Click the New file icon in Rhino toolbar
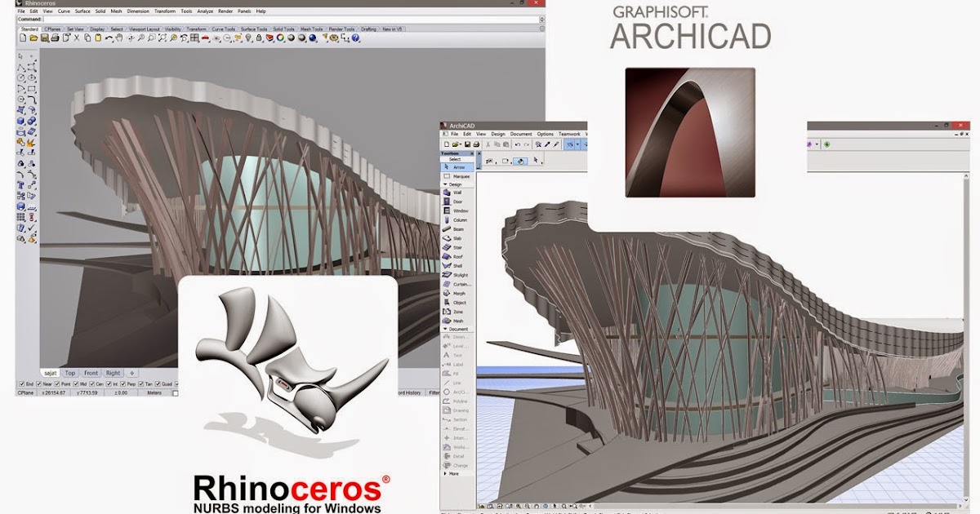The height and width of the screenshot is (514, 980). pos(23,38)
